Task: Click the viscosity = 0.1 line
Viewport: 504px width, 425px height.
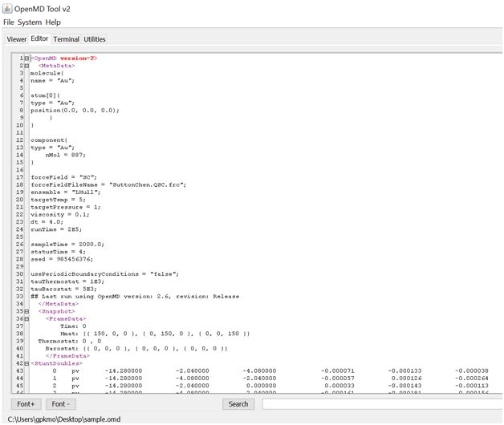Action: pos(60,215)
